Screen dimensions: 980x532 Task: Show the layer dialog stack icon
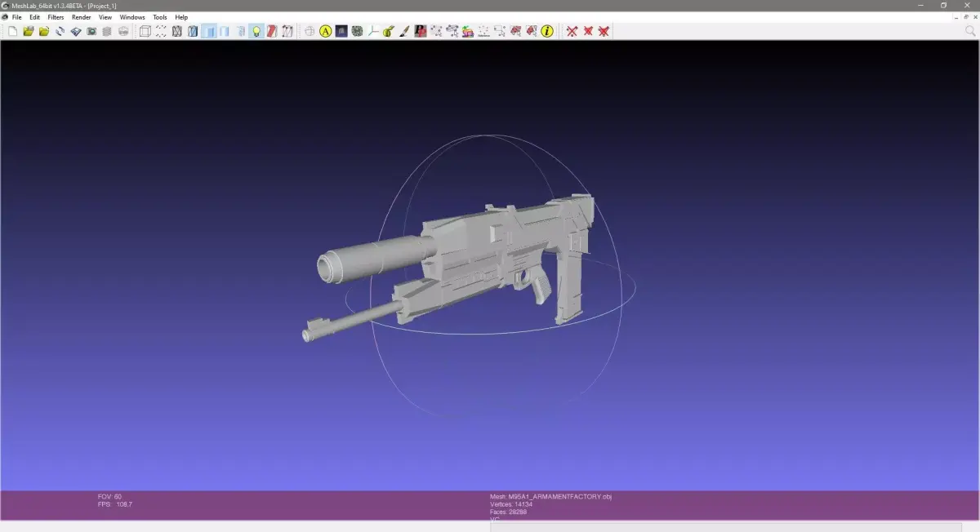point(107,31)
